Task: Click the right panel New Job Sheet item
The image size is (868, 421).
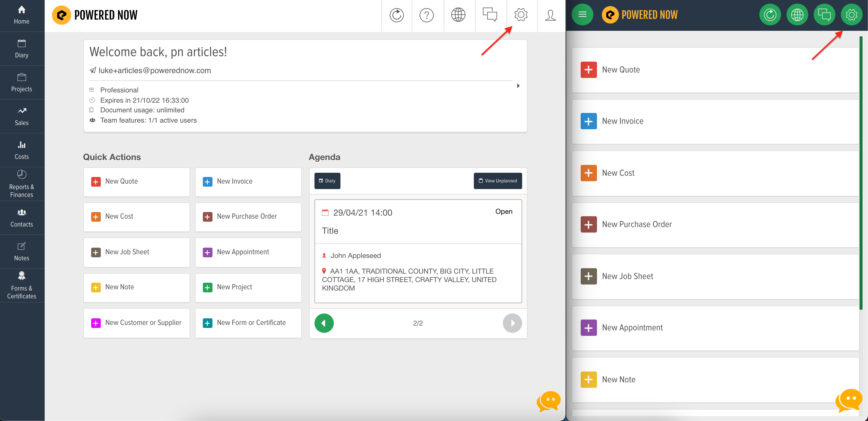Action: point(715,276)
